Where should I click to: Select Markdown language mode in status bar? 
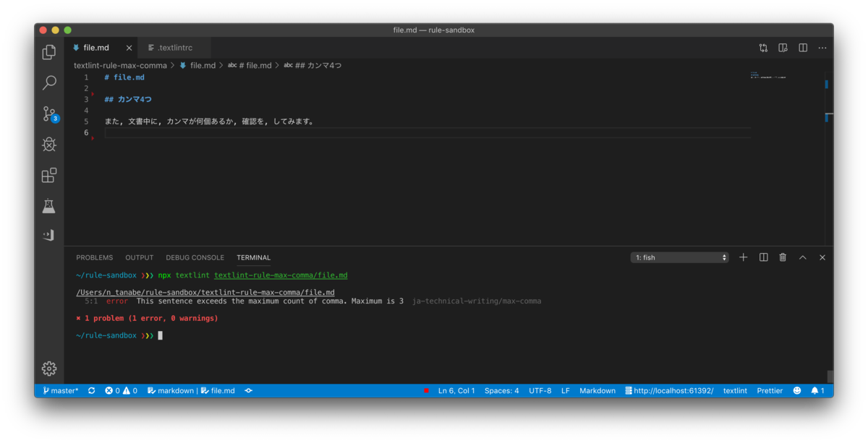(x=597, y=390)
